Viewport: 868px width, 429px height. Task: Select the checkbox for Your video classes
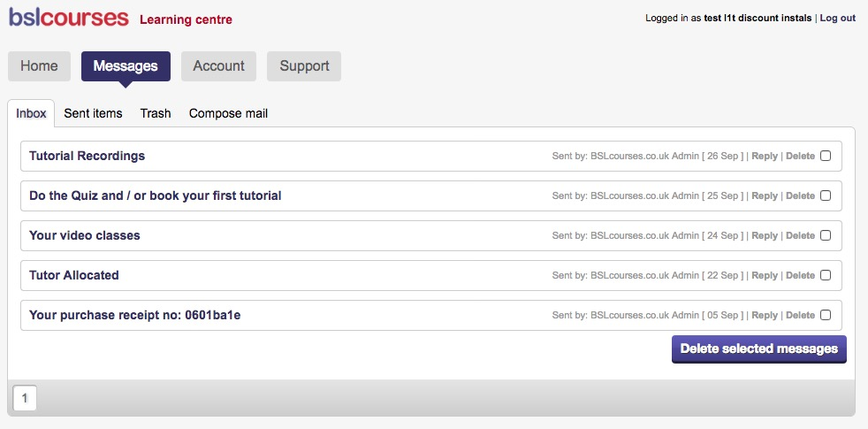[826, 235]
